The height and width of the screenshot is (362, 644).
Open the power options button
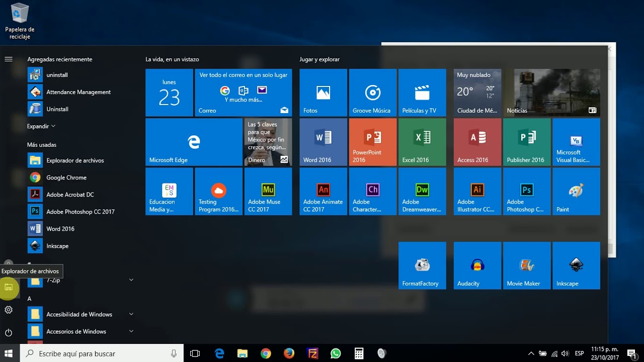pos(9,332)
